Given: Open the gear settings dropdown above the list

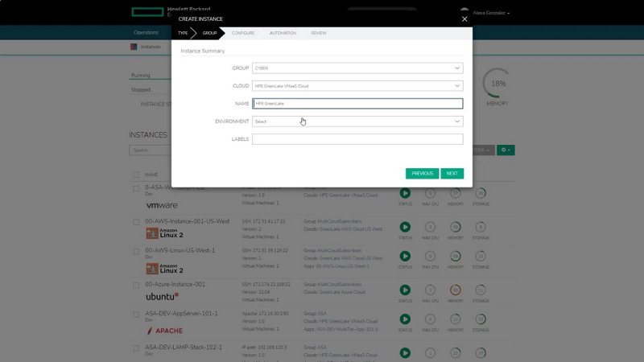Looking at the screenshot, I should [506, 150].
